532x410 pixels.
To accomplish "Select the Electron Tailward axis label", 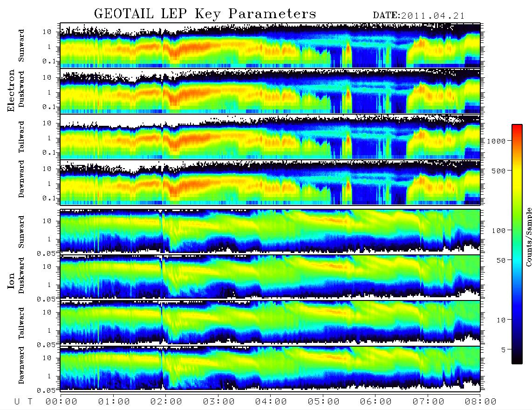I will [x=21, y=137].
